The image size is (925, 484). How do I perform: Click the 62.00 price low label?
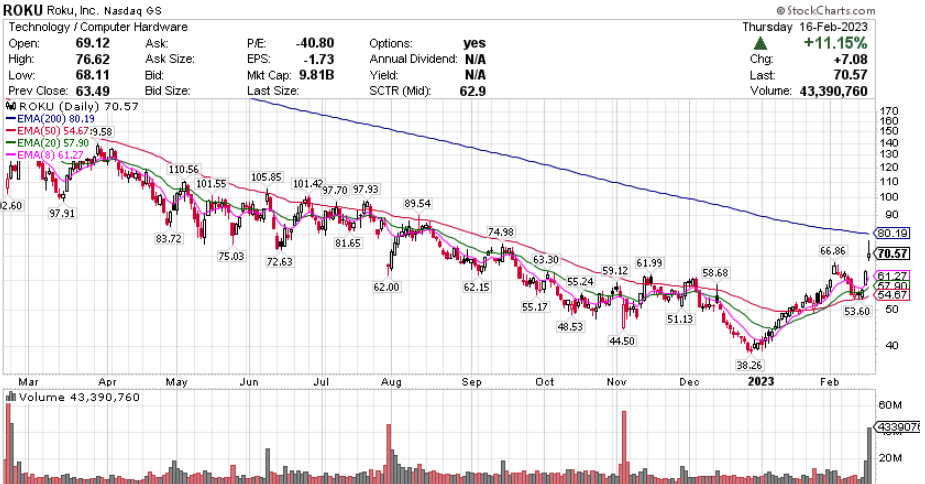point(386,287)
